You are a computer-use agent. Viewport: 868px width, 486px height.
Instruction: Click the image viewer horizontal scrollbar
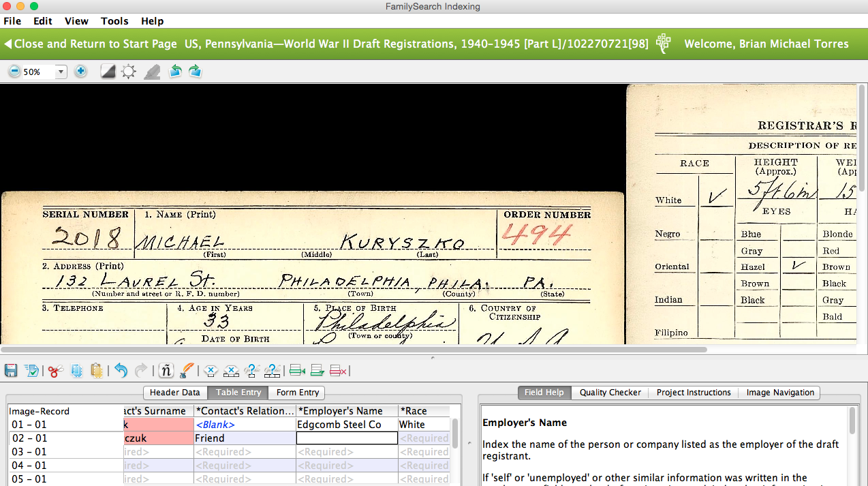pos(354,350)
